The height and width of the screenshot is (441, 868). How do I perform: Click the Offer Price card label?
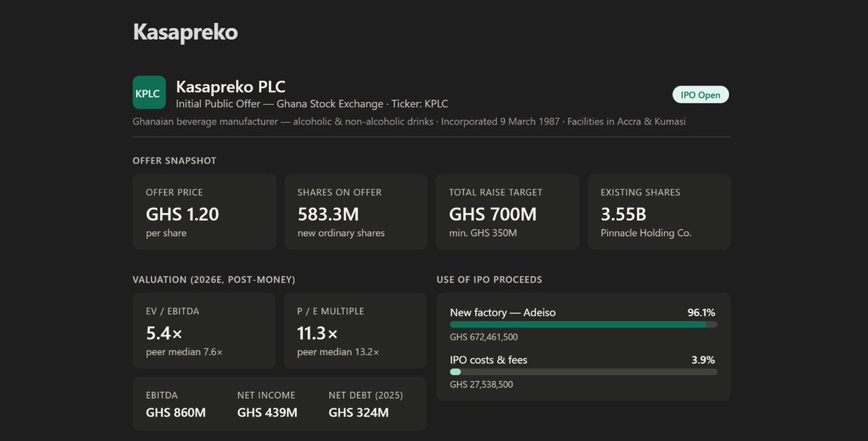[x=174, y=193]
